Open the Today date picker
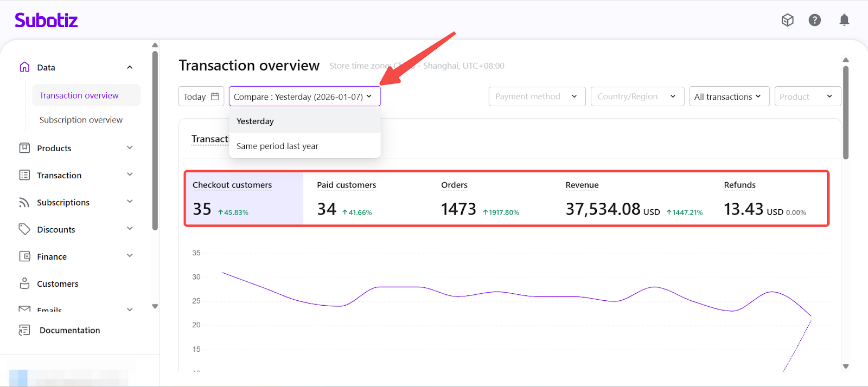 [x=201, y=96]
